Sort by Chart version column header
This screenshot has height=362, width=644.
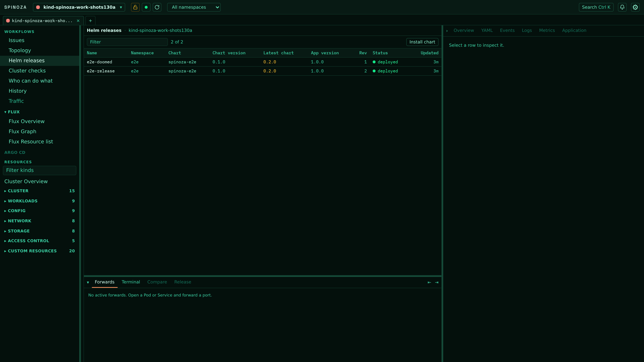(x=229, y=53)
